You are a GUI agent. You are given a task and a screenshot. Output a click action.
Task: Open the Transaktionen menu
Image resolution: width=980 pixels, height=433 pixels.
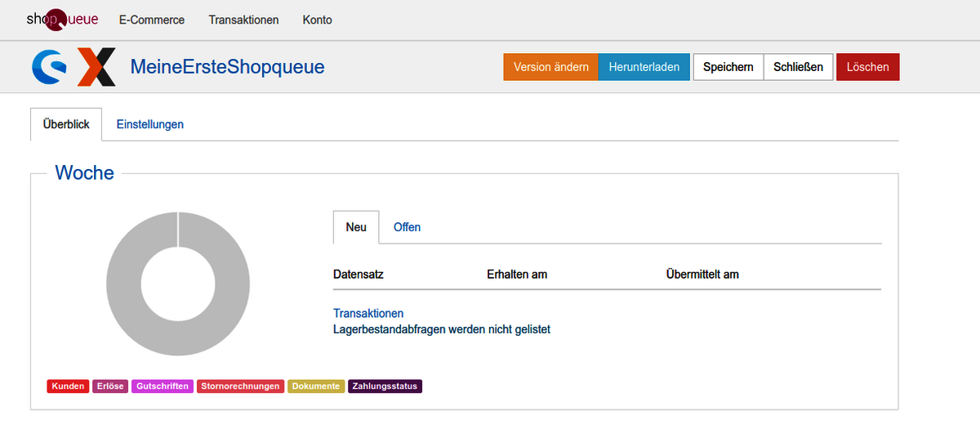tap(243, 20)
